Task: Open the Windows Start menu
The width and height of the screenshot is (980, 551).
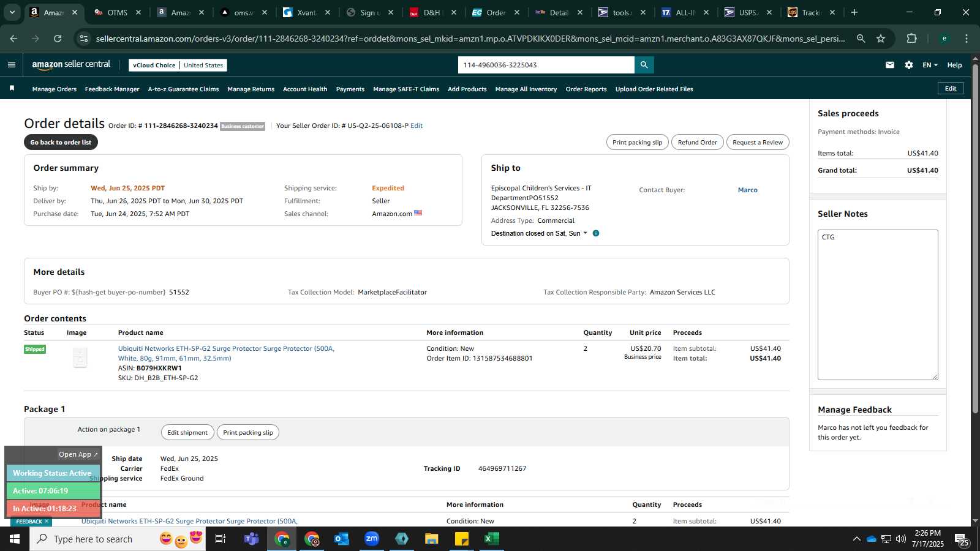Action: pyautogui.click(x=15, y=539)
